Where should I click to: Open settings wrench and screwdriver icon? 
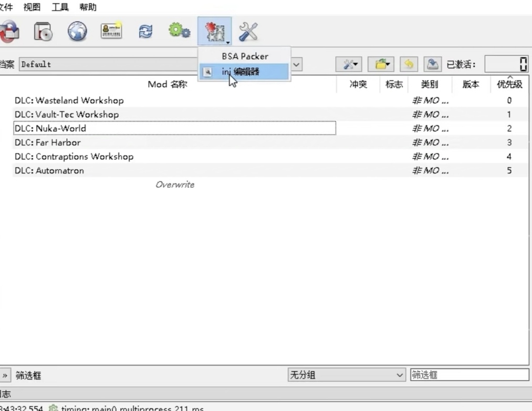(248, 32)
